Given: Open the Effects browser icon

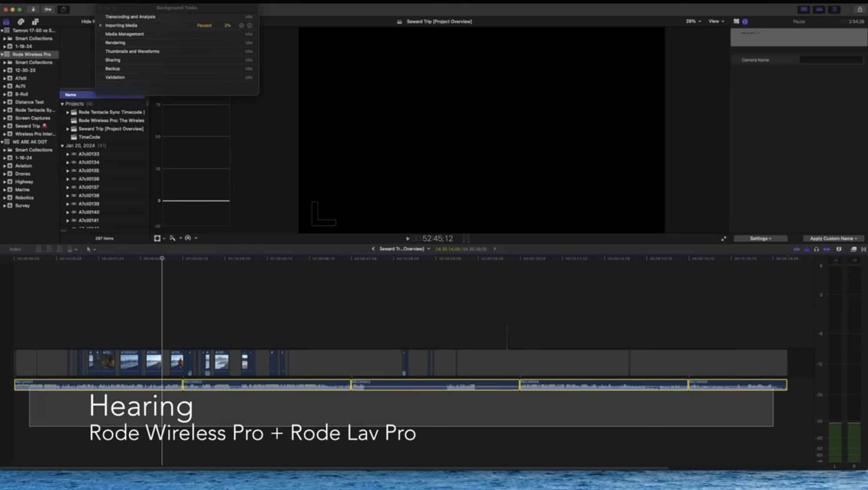Looking at the screenshot, I should tap(854, 249).
